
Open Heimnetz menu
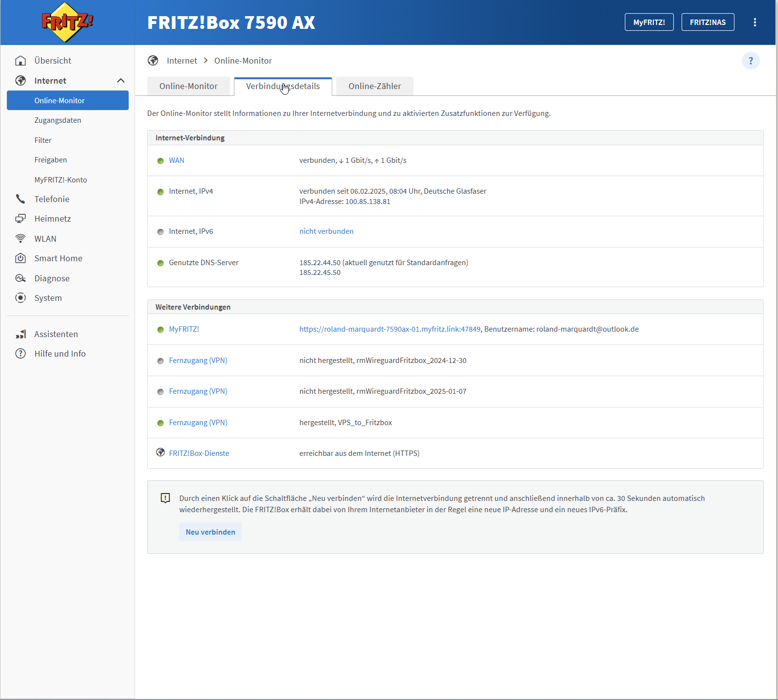pyautogui.click(x=53, y=219)
